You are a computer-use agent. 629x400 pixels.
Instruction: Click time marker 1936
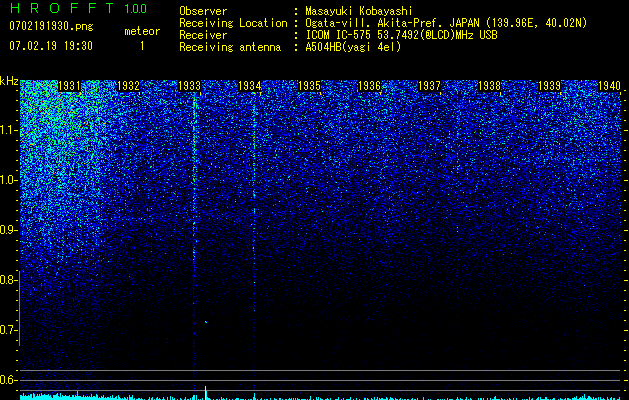point(369,86)
